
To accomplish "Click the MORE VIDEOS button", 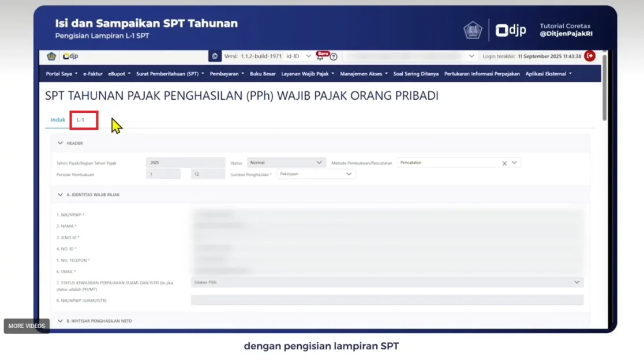I will pos(27,326).
